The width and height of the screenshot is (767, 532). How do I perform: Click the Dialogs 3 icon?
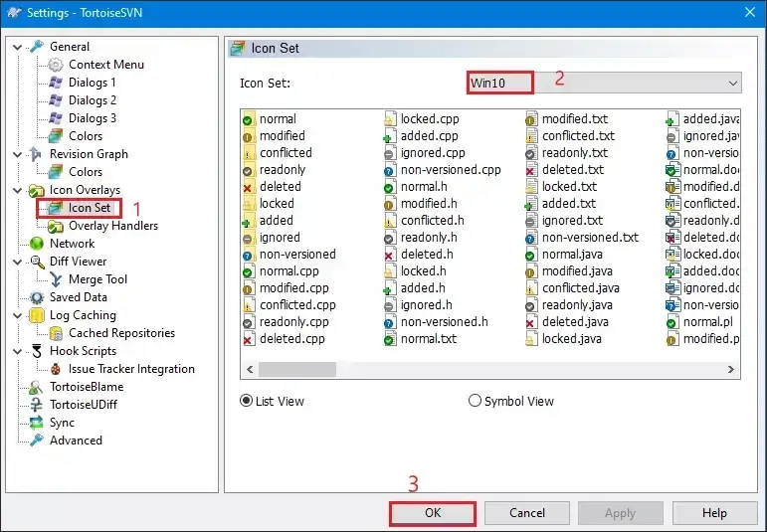click(56, 118)
